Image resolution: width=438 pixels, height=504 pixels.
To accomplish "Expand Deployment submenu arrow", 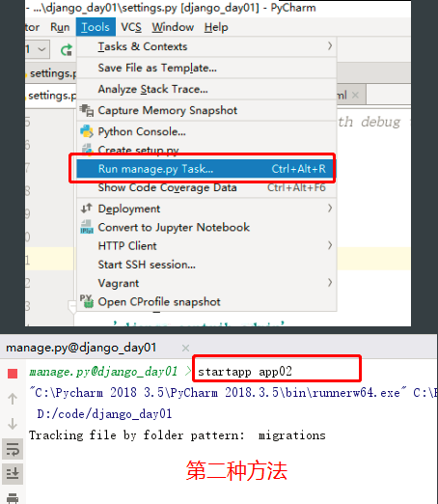I will [330, 209].
